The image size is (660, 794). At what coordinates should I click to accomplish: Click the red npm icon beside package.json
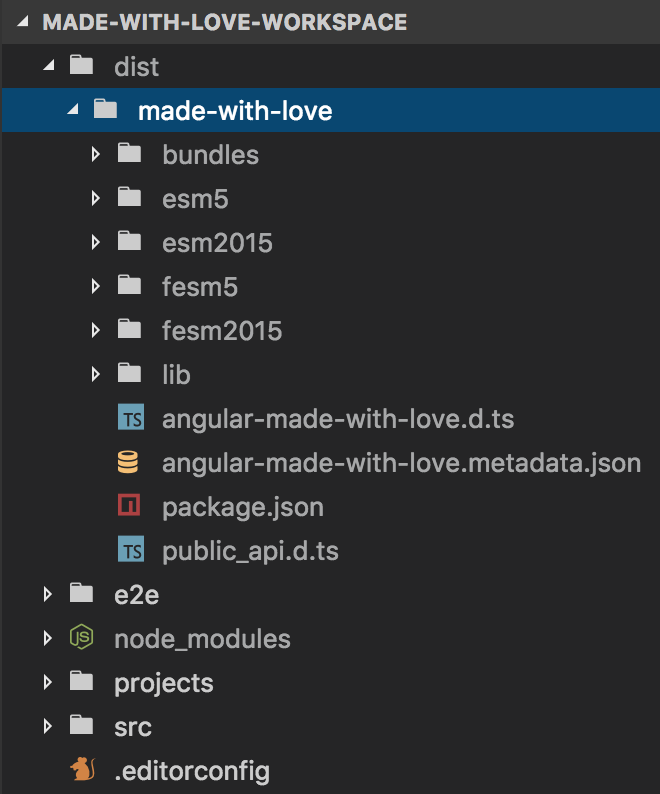130,507
